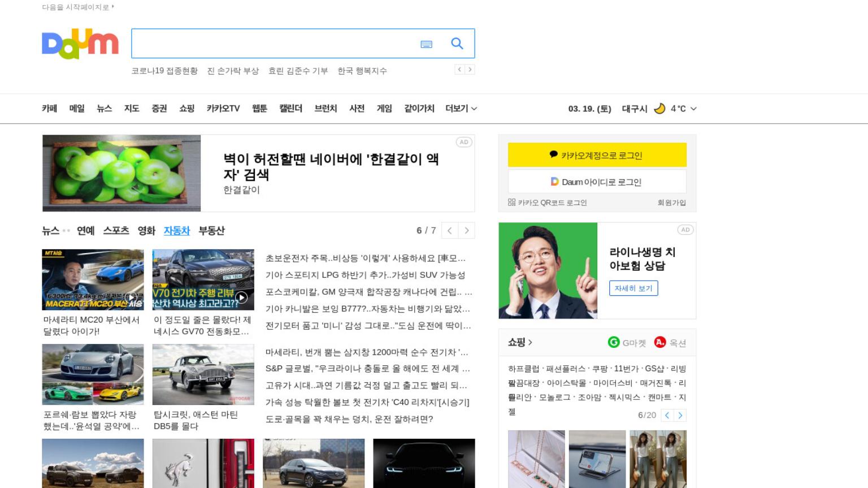
Task: Open 쇼핑 in navigation menu
Action: (x=187, y=108)
